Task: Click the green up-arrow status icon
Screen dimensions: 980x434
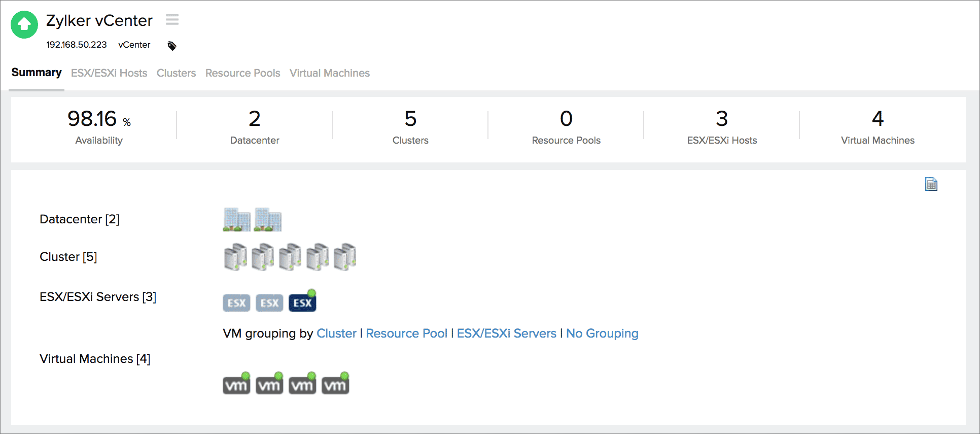Action: 24,24
